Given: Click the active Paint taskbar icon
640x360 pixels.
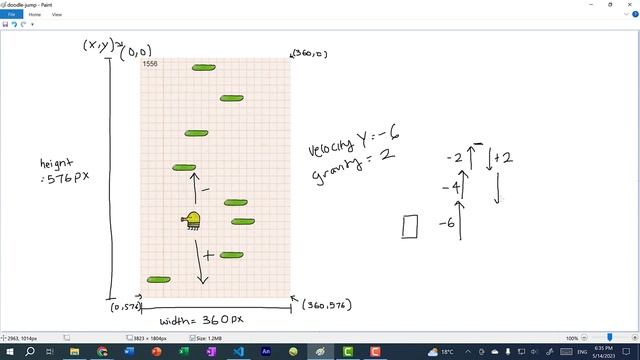Looking at the screenshot, I should [x=320, y=351].
